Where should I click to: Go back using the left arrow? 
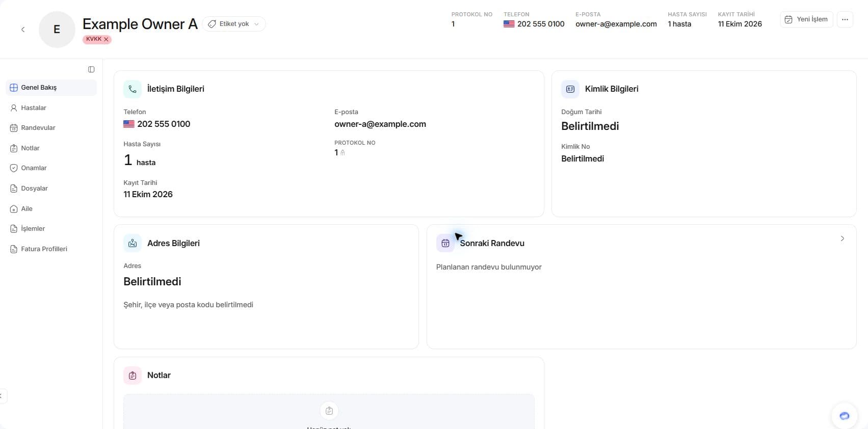point(23,30)
